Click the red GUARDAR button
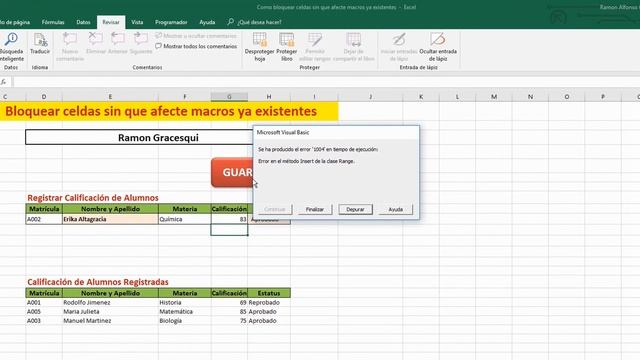The height and width of the screenshot is (360, 640). coord(232,172)
